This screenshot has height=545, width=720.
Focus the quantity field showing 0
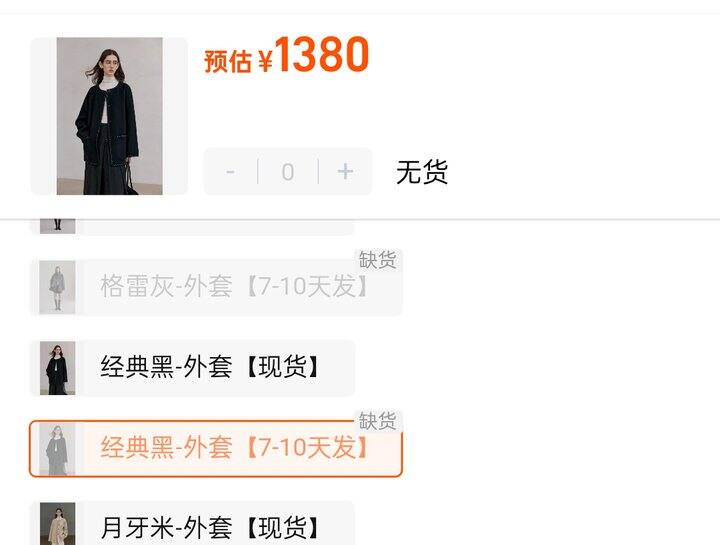click(x=288, y=172)
